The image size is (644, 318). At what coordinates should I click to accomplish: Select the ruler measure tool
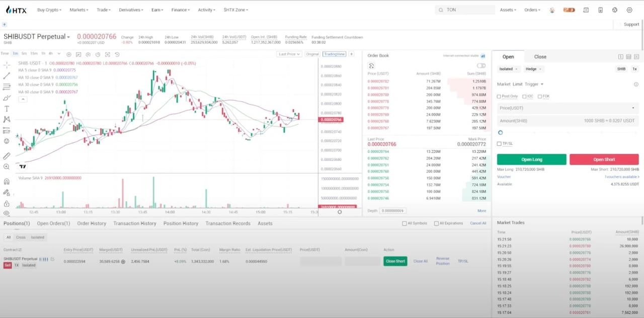coord(7,156)
